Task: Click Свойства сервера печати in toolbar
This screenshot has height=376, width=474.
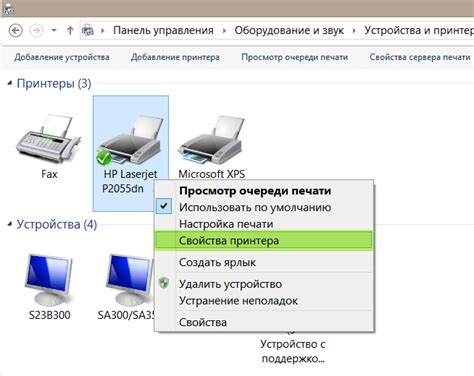Action: coord(420,57)
